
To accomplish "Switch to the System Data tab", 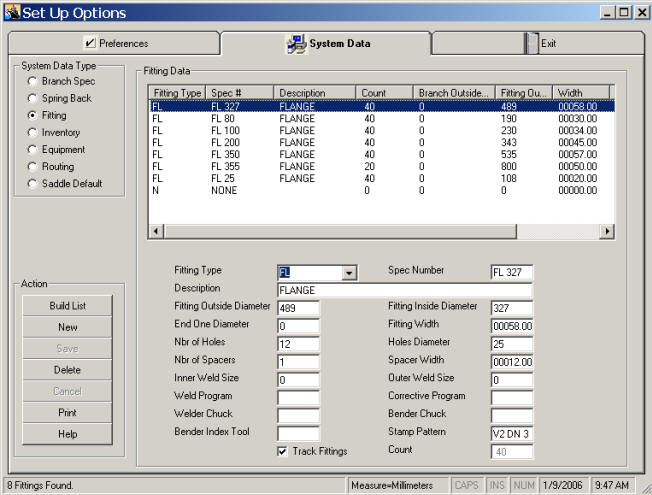I will 326,43.
